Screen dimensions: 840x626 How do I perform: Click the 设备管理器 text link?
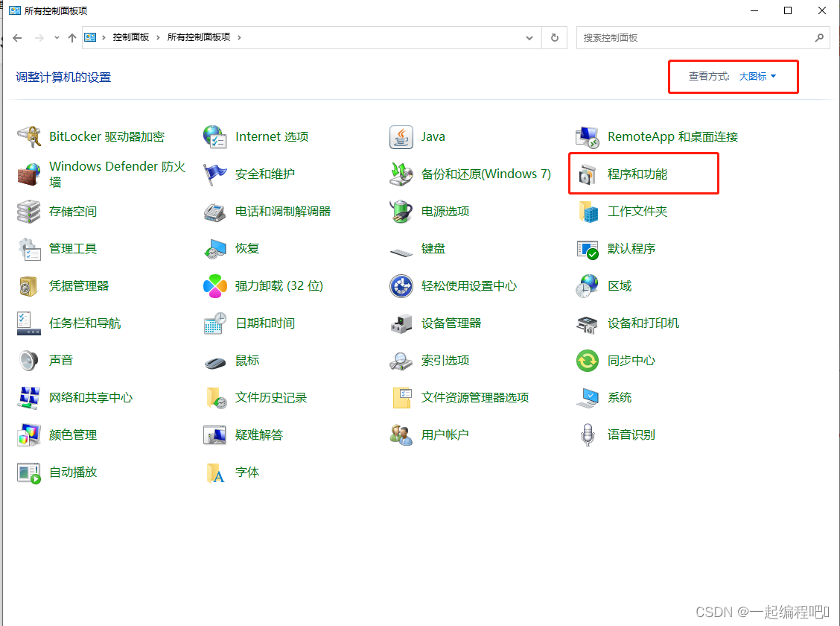(x=451, y=323)
